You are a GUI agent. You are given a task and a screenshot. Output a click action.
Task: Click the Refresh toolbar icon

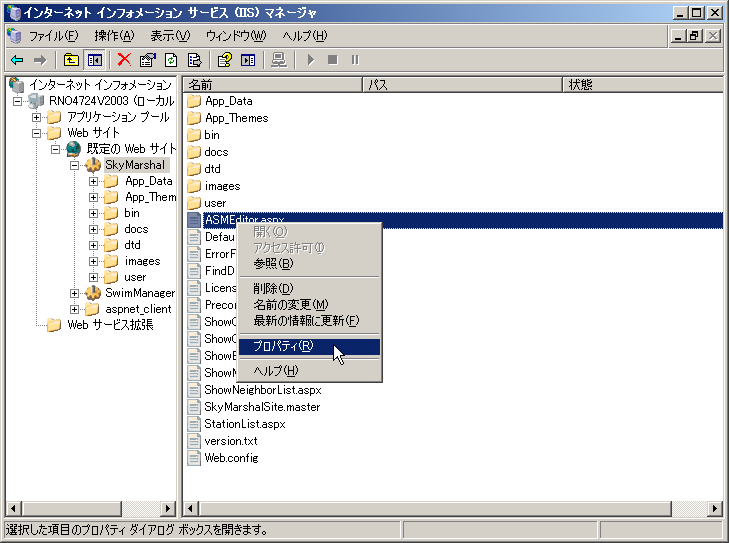point(171,60)
